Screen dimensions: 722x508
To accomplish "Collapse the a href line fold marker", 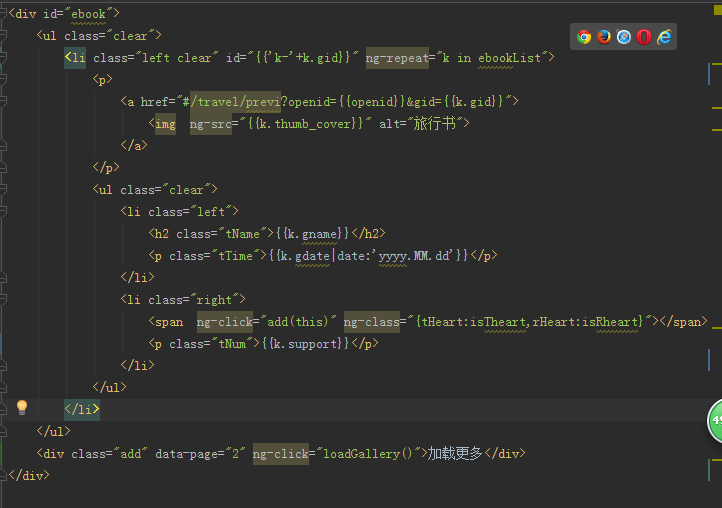I will coord(3,102).
